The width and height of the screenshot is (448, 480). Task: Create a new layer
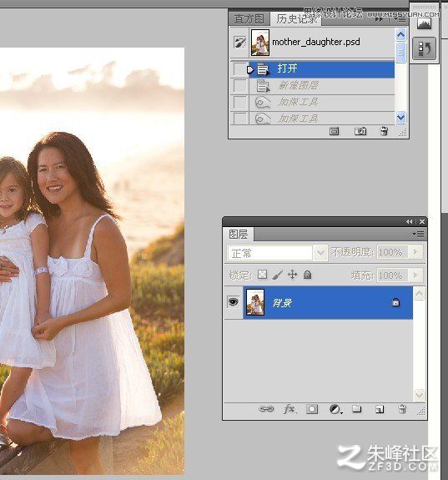point(380,409)
